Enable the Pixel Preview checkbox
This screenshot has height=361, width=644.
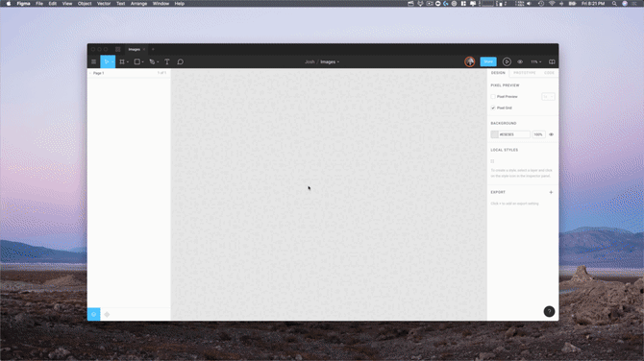point(493,97)
